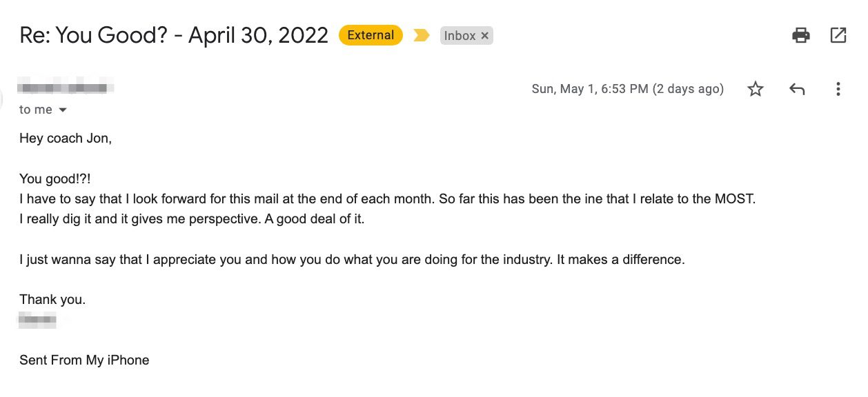The width and height of the screenshot is (868, 397).
Task: Click the "Hey coach Jon," greeting
Action: click(66, 138)
